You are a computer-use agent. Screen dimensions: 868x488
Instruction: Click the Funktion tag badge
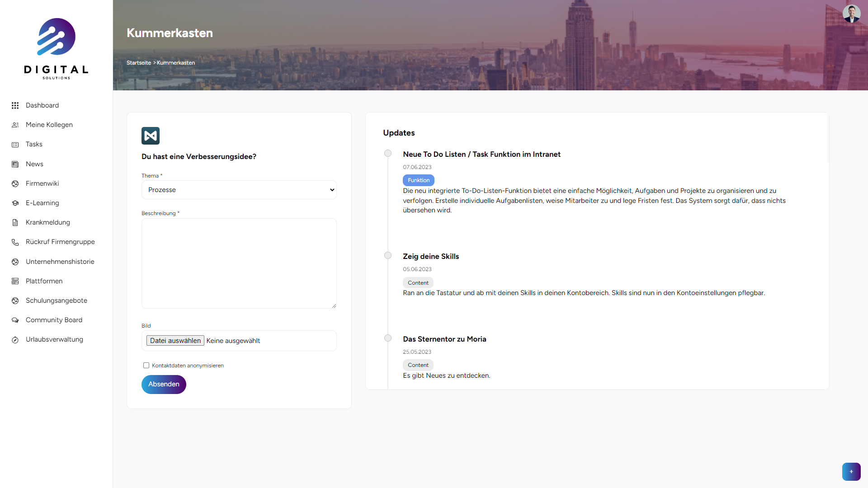[419, 180]
